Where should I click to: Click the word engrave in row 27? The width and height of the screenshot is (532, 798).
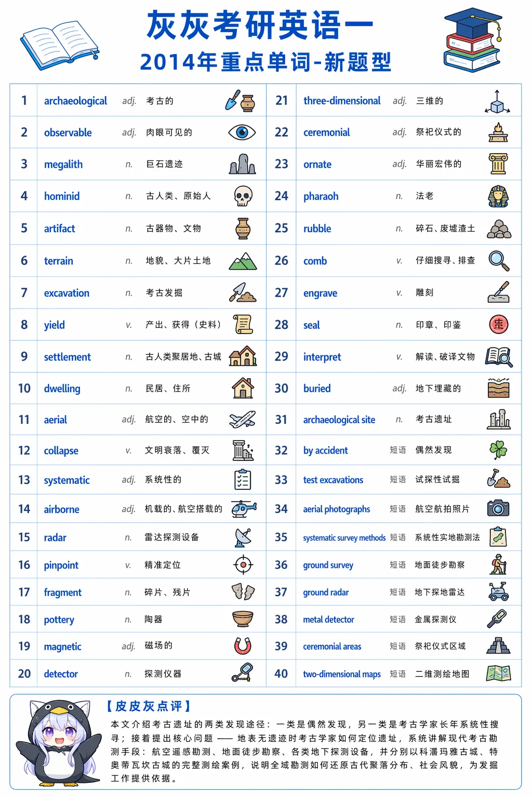click(320, 293)
